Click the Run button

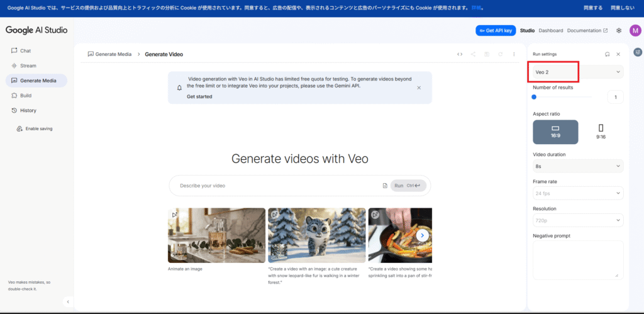coord(408,186)
